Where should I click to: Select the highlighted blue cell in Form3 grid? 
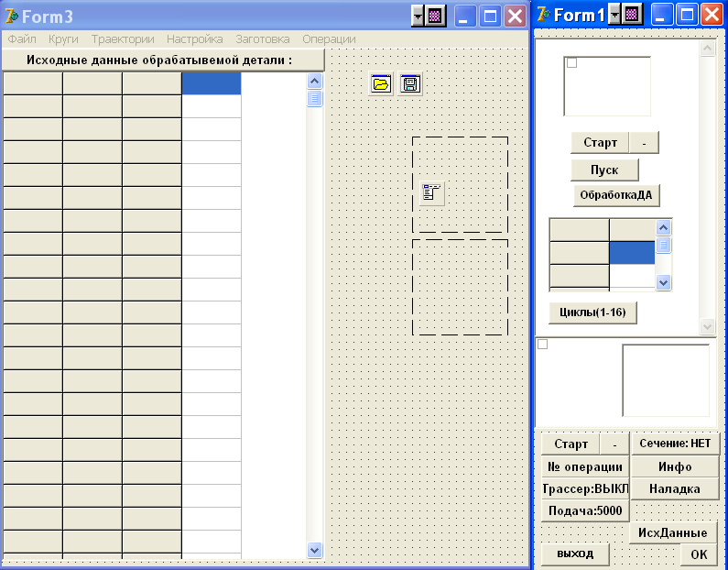tap(212, 83)
